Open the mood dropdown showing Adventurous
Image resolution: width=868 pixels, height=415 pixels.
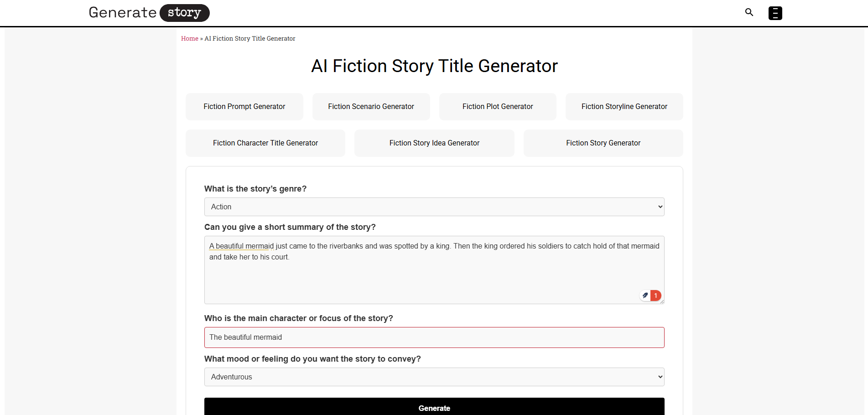point(434,377)
